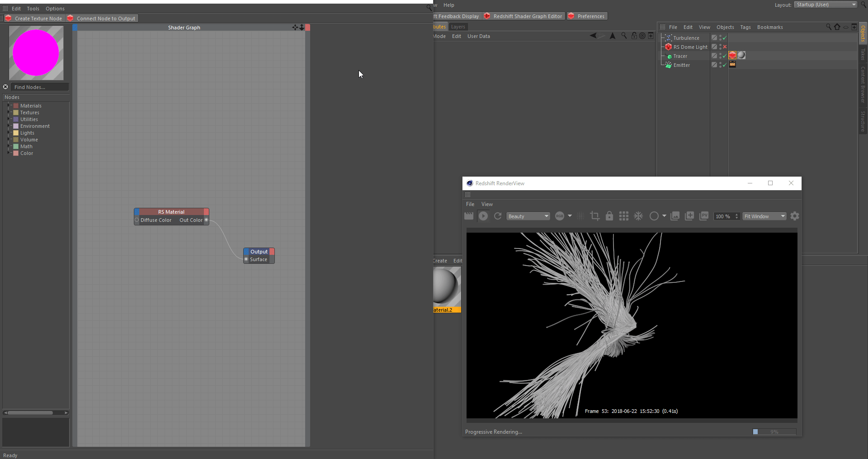Open the Startup (User) layout dropdown
Image resolution: width=868 pixels, height=459 pixels.
click(x=826, y=5)
